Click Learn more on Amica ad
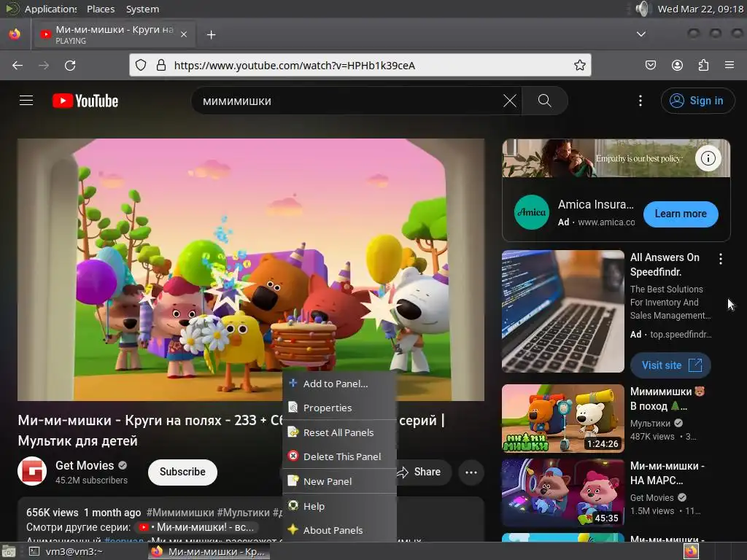 (x=681, y=214)
